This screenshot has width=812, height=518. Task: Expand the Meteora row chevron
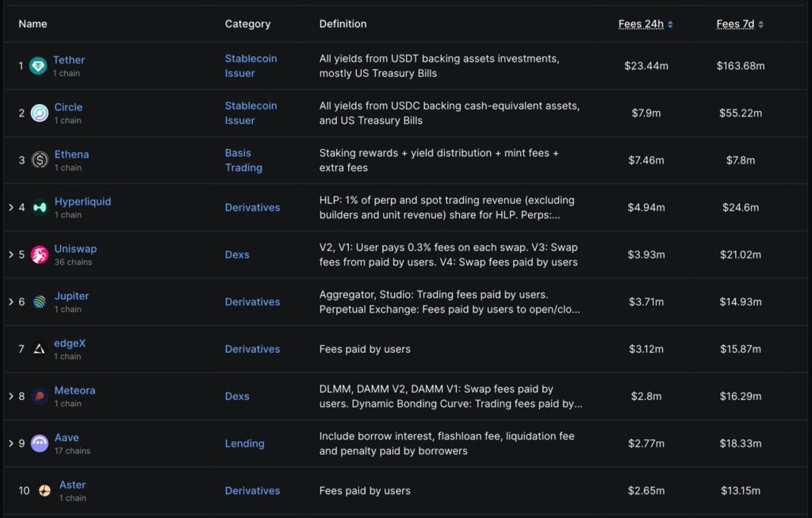[x=11, y=397]
